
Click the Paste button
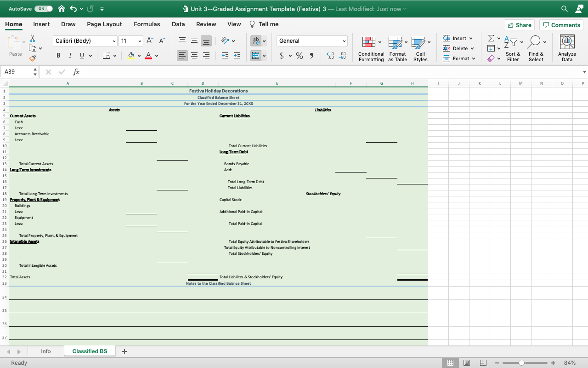point(15,46)
